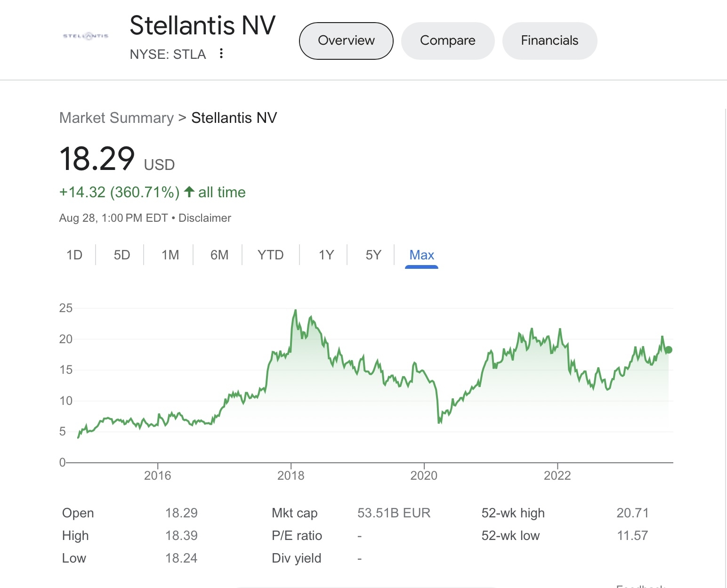Open the Market Summary breadcrumb link
The width and height of the screenshot is (727, 588).
pyautogui.click(x=116, y=118)
